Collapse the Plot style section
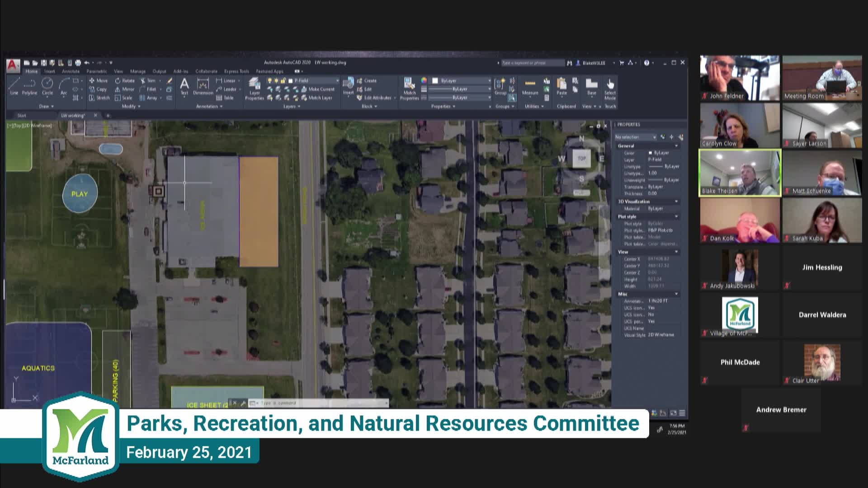Image resolution: width=868 pixels, height=488 pixels. [x=676, y=216]
